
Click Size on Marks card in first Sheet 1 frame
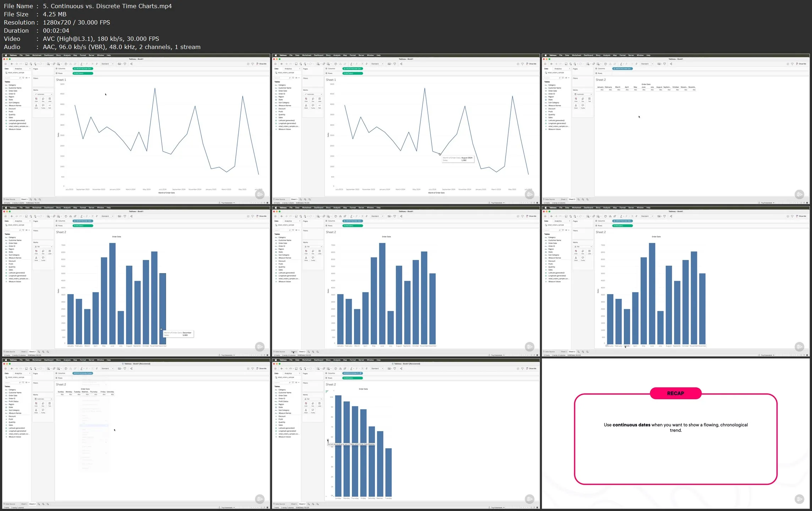click(x=43, y=100)
